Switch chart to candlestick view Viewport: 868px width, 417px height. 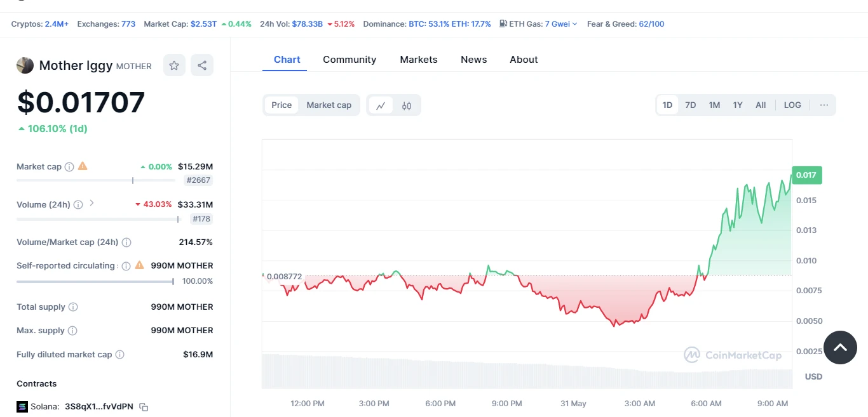pyautogui.click(x=407, y=105)
